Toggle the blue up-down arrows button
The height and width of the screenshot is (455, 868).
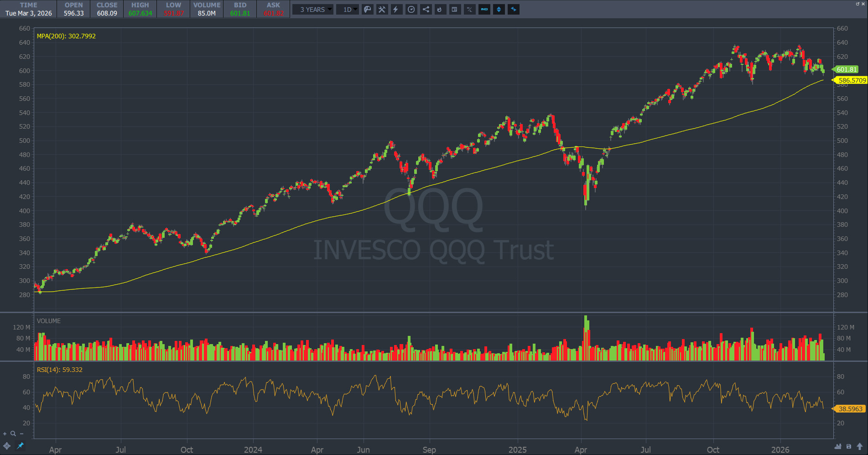[499, 10]
